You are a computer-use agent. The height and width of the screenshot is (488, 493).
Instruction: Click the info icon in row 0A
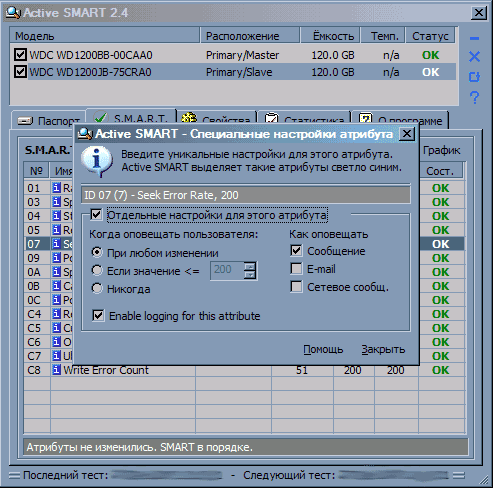coord(56,272)
